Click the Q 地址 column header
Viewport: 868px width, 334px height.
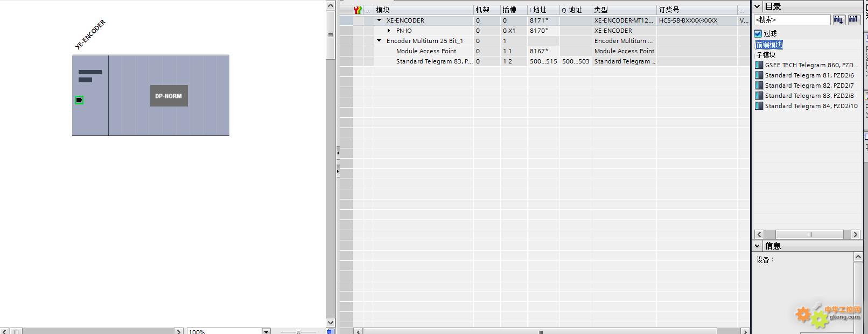tap(576, 10)
